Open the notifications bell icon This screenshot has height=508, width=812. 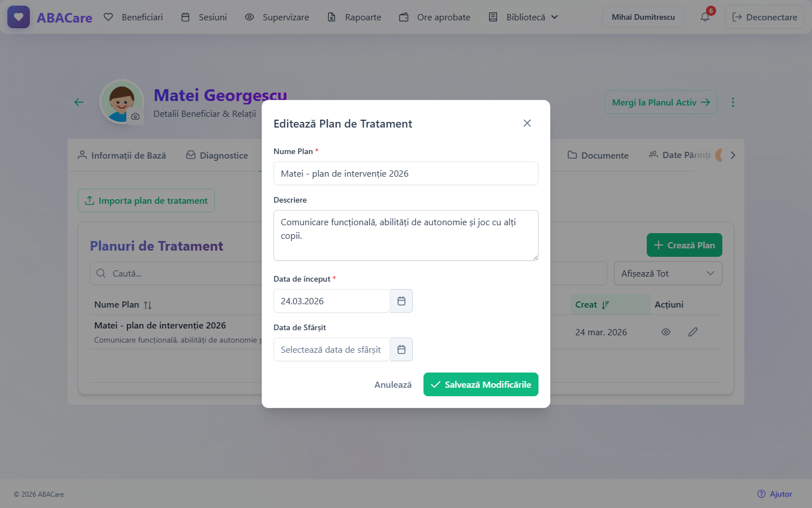point(705,17)
